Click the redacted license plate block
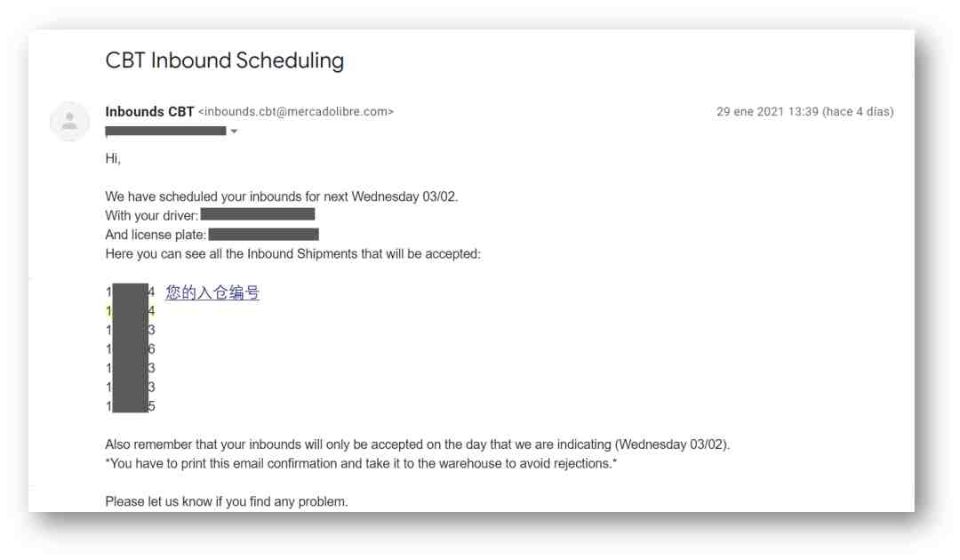The height and width of the screenshot is (560, 960). click(264, 235)
